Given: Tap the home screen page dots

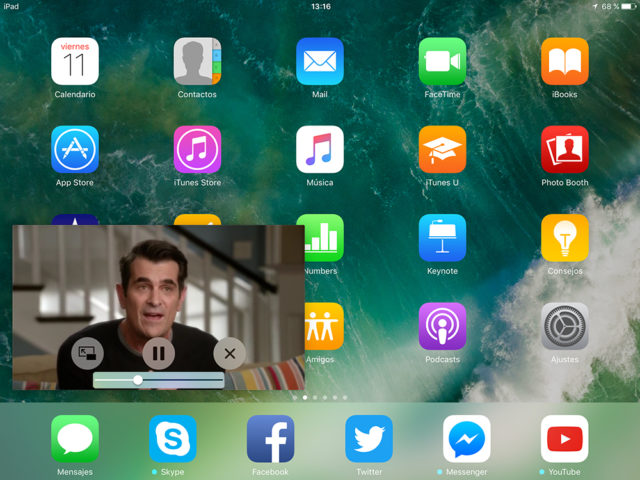Looking at the screenshot, I should pos(320,397).
